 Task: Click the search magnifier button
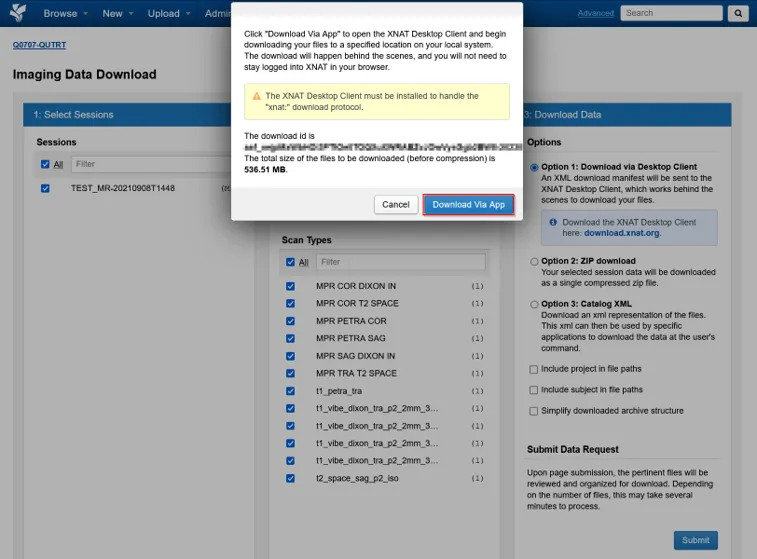pyautogui.click(x=738, y=14)
